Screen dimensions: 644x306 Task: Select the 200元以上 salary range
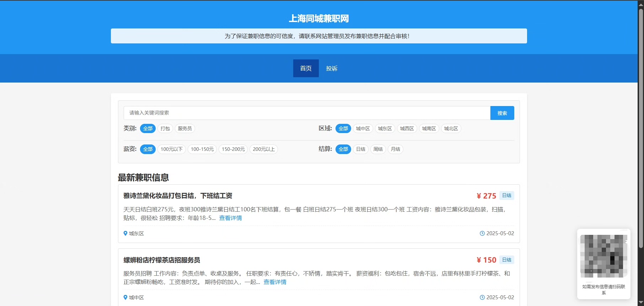coord(264,149)
